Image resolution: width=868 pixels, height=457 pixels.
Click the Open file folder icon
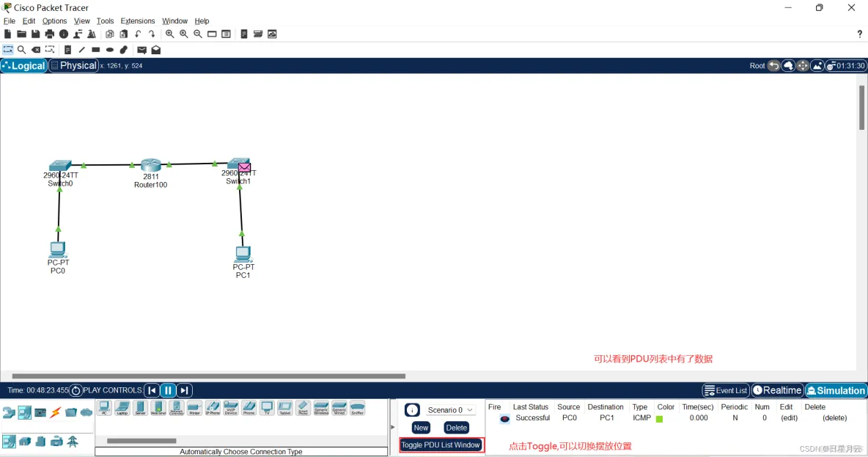pos(21,34)
